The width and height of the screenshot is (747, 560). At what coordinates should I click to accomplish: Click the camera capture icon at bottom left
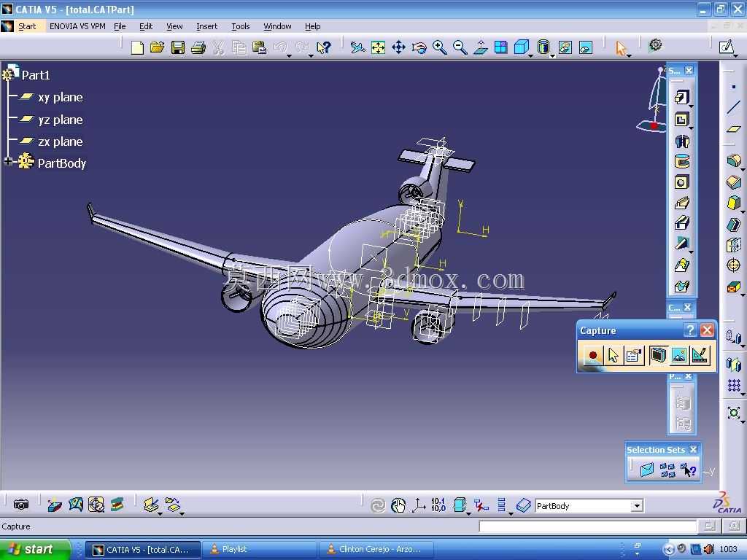tap(21, 505)
